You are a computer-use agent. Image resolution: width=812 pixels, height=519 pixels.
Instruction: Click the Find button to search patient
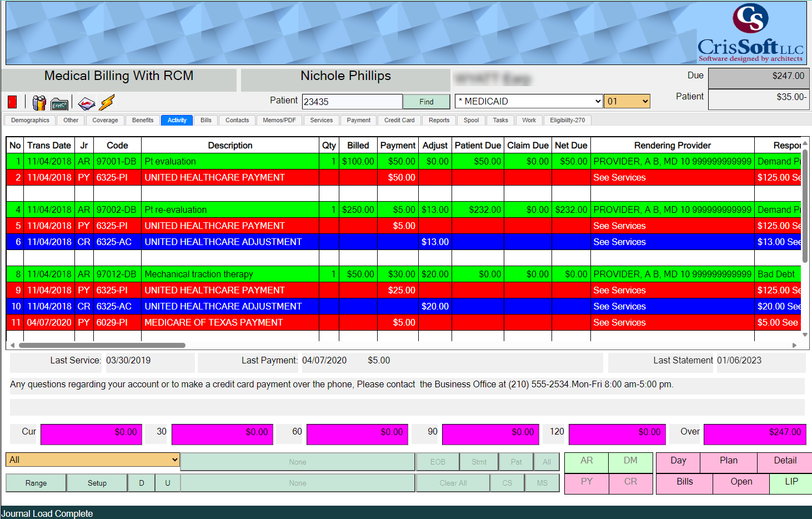pyautogui.click(x=426, y=102)
